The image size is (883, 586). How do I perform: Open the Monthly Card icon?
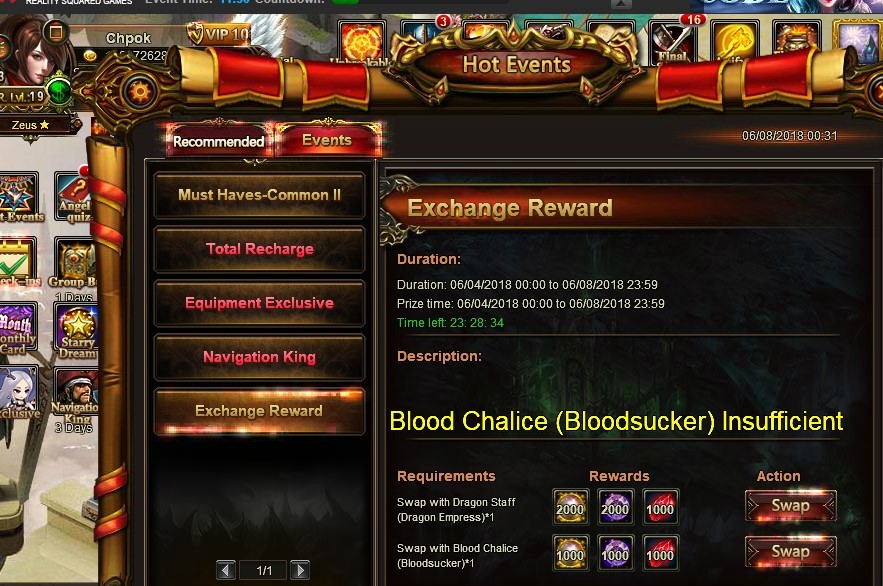click(x=18, y=329)
